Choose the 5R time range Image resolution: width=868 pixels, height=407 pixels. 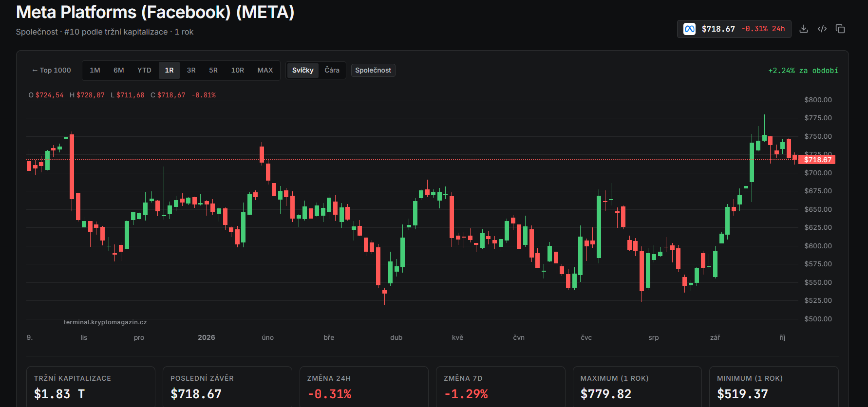click(213, 70)
